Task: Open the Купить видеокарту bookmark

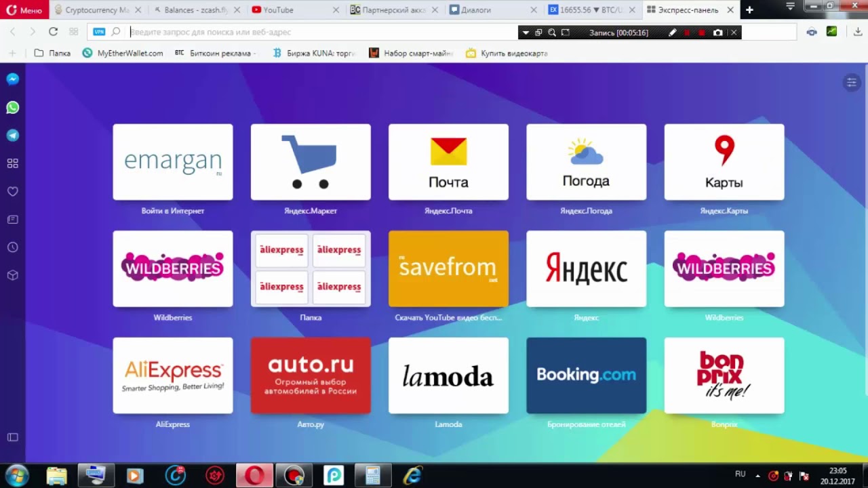Action: 507,53
